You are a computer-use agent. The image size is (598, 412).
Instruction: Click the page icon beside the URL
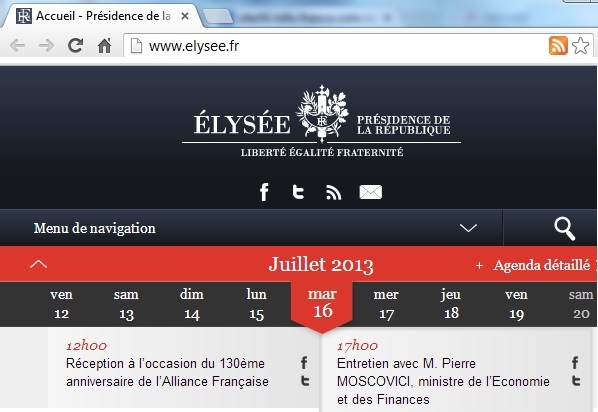tap(136, 46)
